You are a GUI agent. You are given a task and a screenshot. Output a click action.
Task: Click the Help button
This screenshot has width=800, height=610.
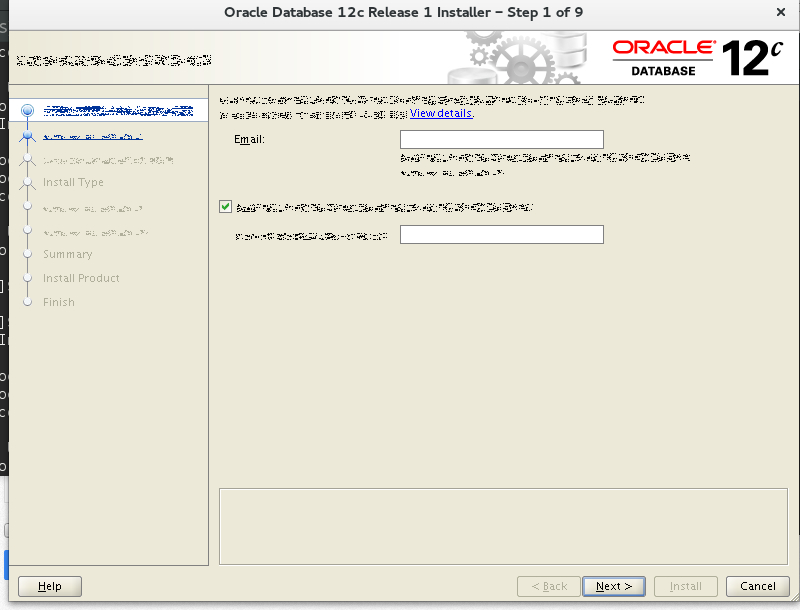coord(49,586)
